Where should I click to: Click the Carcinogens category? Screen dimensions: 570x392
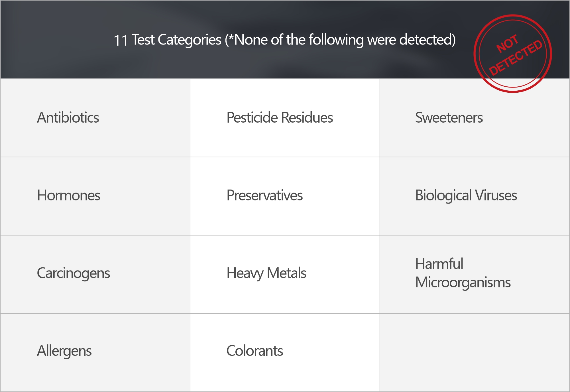coord(73,273)
